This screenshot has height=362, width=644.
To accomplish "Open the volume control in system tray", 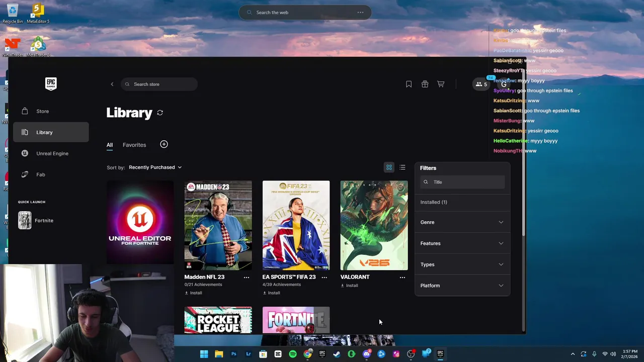I will (x=613, y=354).
